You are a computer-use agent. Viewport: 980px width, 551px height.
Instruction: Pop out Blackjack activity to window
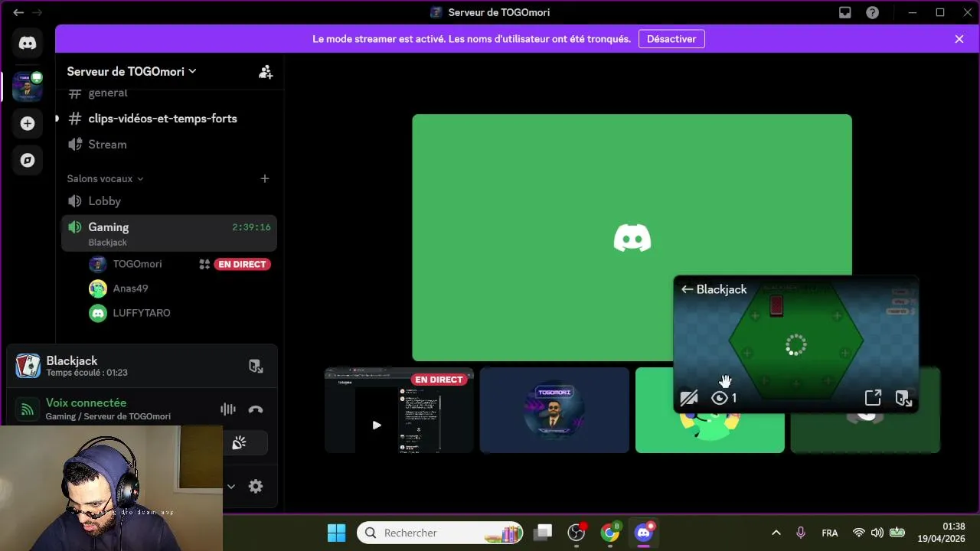[x=873, y=398]
